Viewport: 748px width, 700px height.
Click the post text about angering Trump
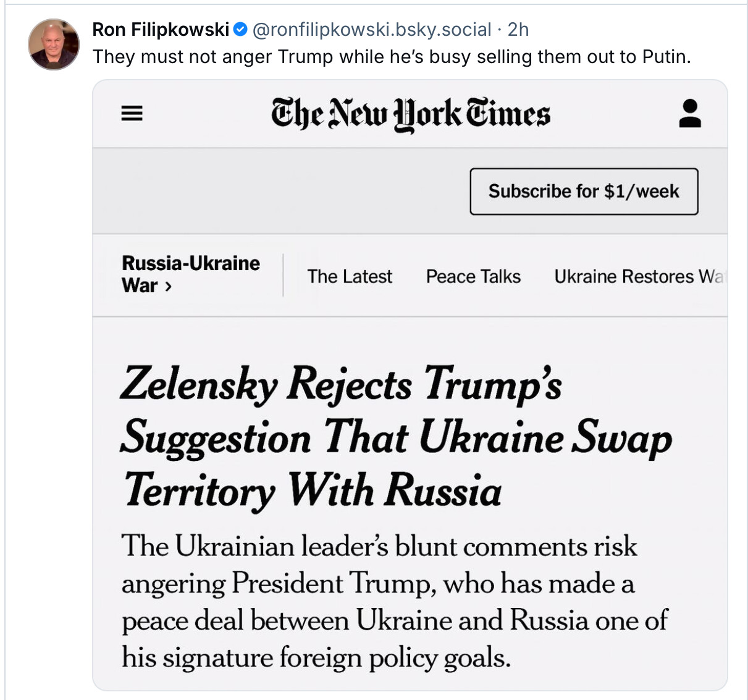(392, 57)
